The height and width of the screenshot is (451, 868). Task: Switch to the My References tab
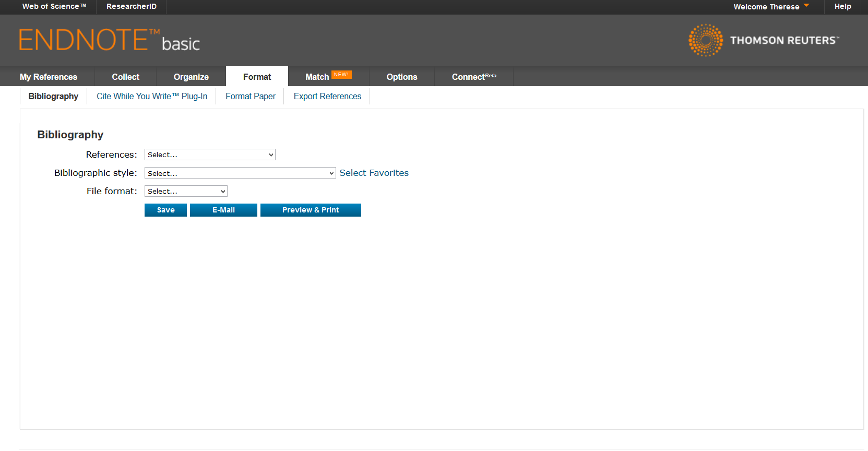[x=49, y=77]
